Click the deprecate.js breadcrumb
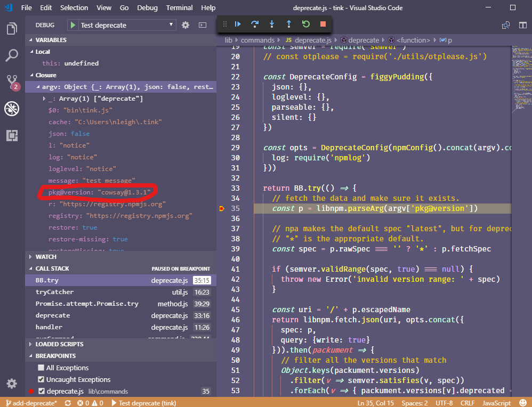This screenshot has height=407, width=532. click(x=308, y=40)
